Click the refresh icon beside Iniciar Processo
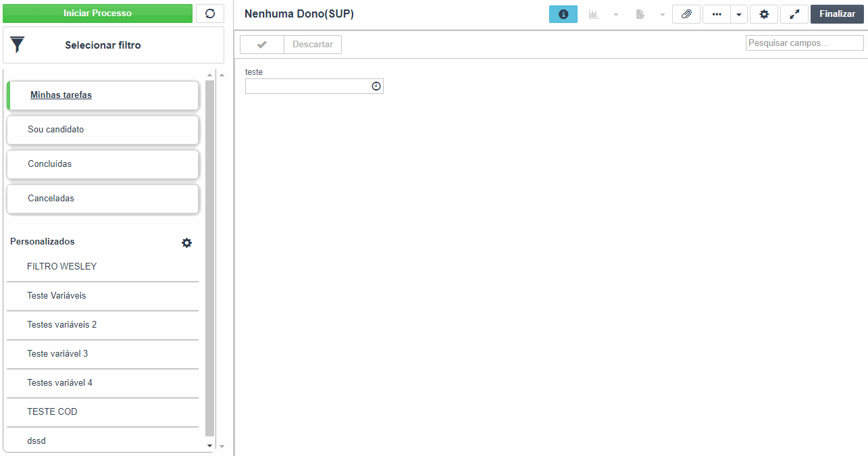The height and width of the screenshot is (456, 868). 209,14
